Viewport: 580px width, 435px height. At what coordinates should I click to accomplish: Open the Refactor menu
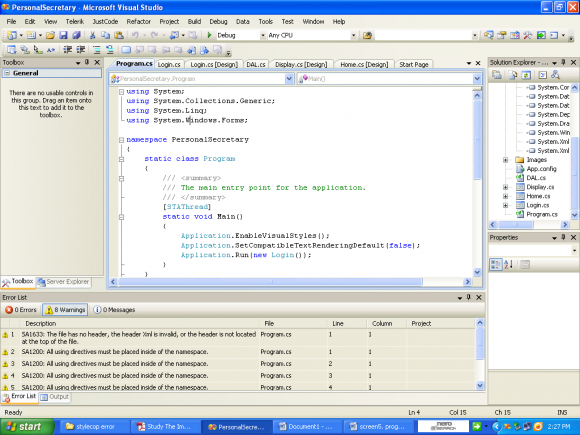(x=139, y=21)
